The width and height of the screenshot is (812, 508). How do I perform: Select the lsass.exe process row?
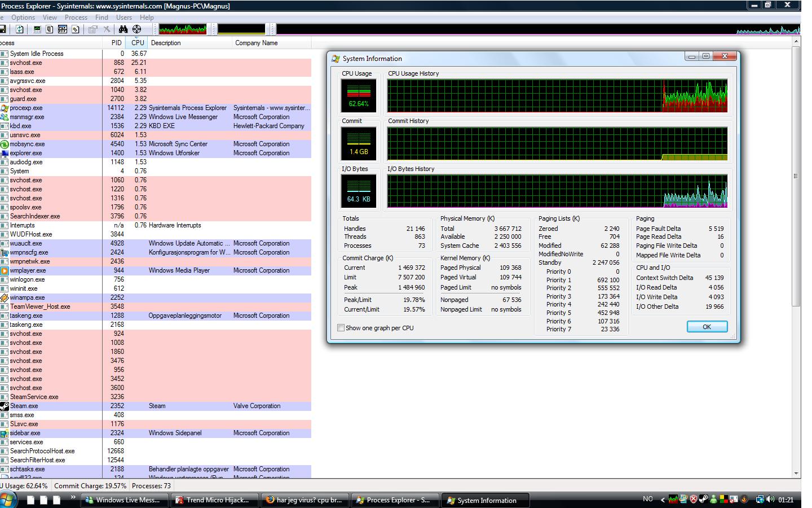coord(156,72)
